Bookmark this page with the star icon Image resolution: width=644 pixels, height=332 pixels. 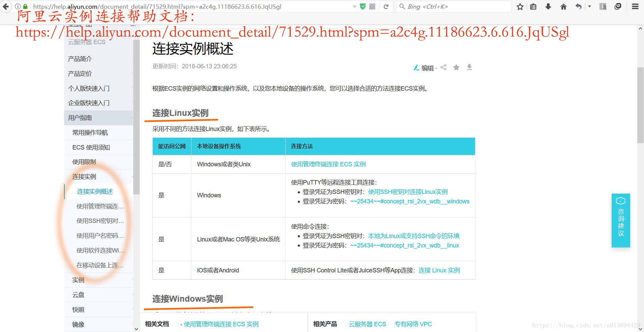coord(520,6)
